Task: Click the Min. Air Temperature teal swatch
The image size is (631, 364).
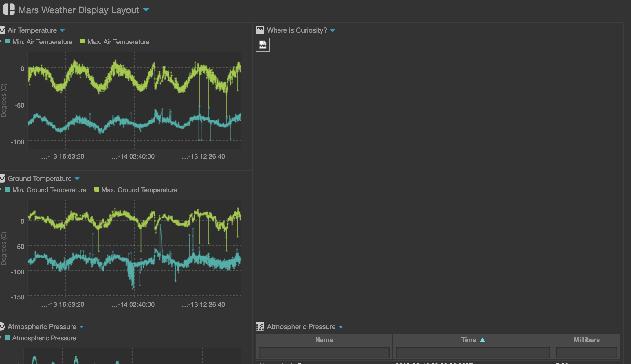Action: coord(8,41)
